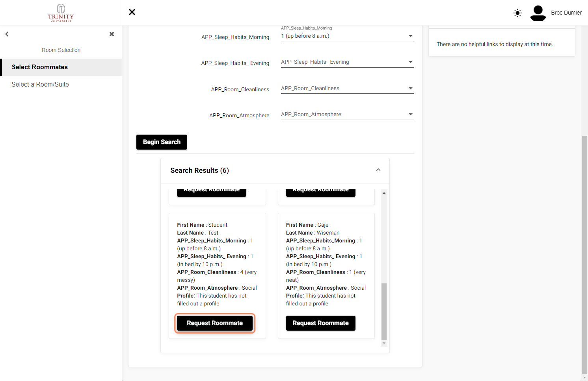Open the user avatar icon
Viewport: 588px width, 381px height.
coord(538,13)
